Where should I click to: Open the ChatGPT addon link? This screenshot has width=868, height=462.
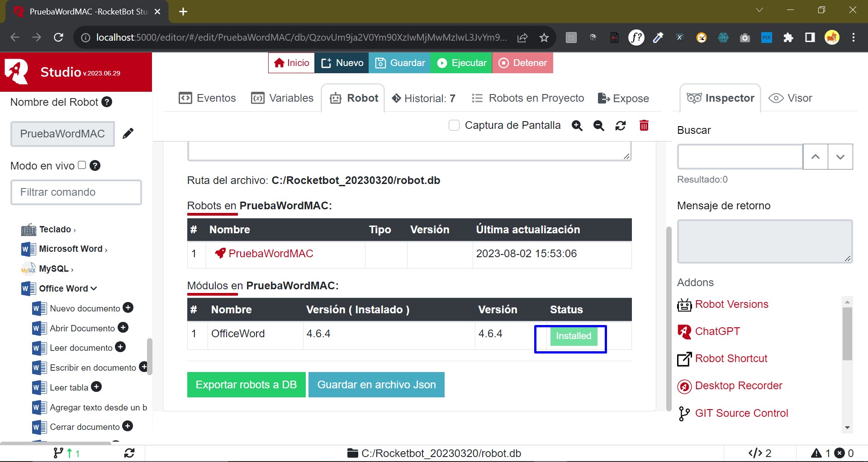[717, 331]
